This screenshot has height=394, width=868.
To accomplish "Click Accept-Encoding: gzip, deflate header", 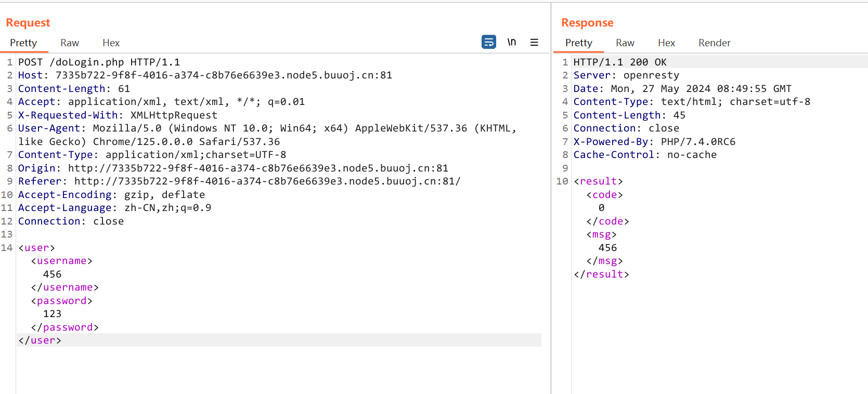I will click(111, 194).
